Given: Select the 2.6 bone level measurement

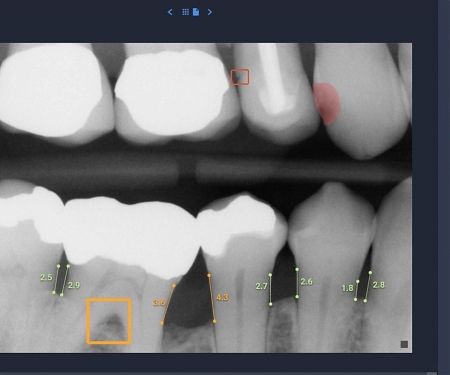Looking at the screenshot, I should (306, 282).
